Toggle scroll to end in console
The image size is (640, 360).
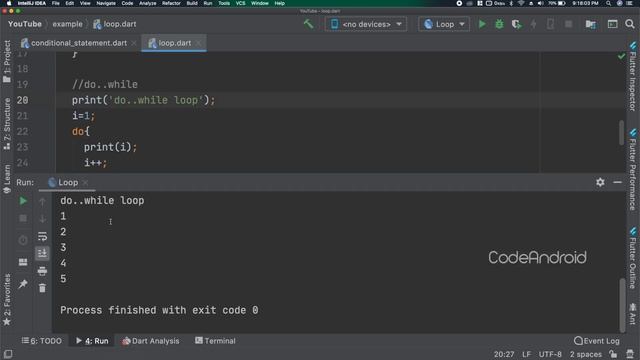point(42,253)
